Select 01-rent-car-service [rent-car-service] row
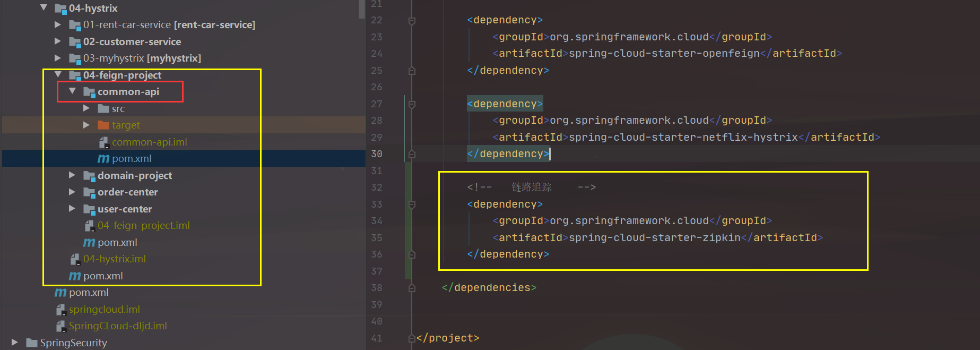The width and height of the screenshot is (980, 350). pos(169,24)
